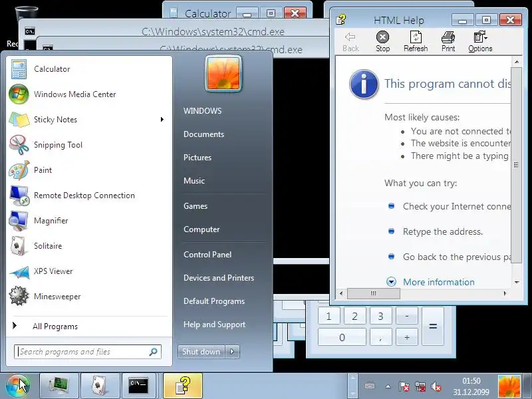Click the search magnifier icon in Start menu

(154, 352)
